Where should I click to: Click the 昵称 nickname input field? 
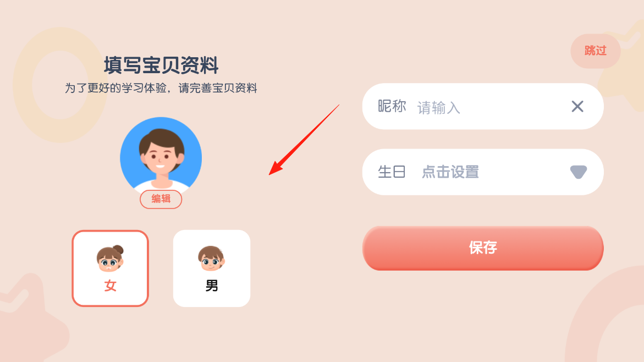point(483,106)
